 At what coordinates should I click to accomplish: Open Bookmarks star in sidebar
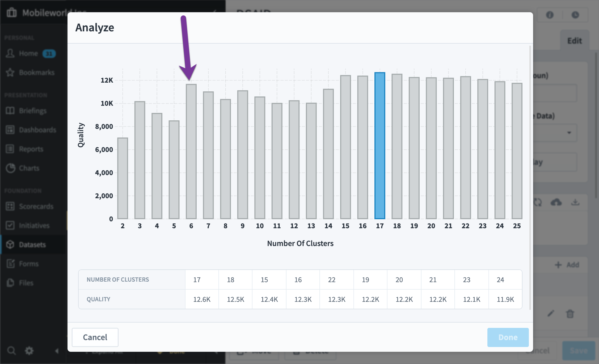pyautogui.click(x=10, y=73)
